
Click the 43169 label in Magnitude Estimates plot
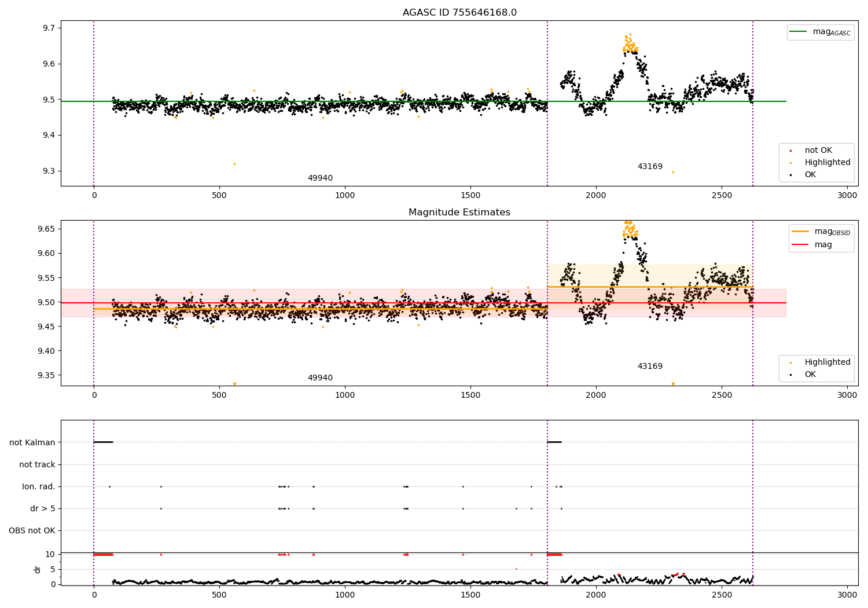click(x=650, y=367)
